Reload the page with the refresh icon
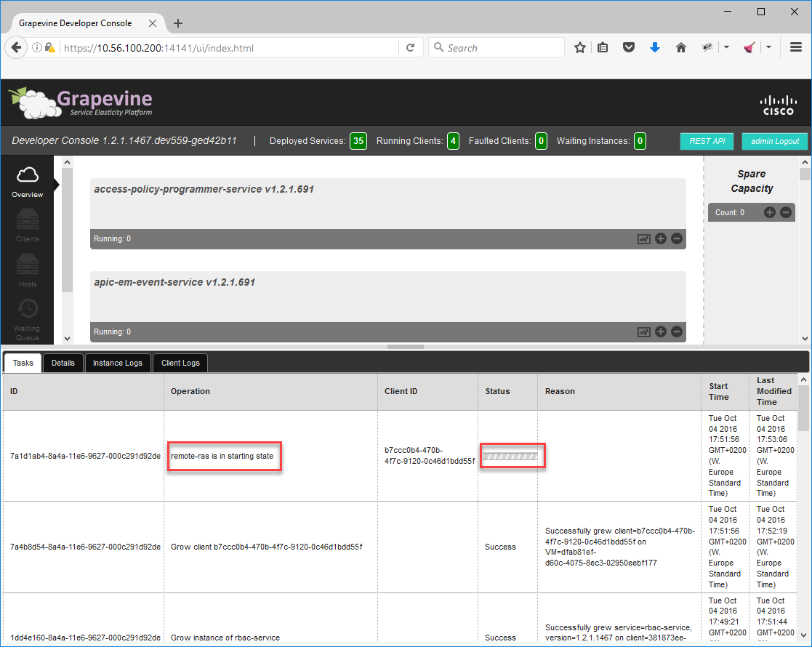Screen dimensions: 812x647 tap(411, 48)
